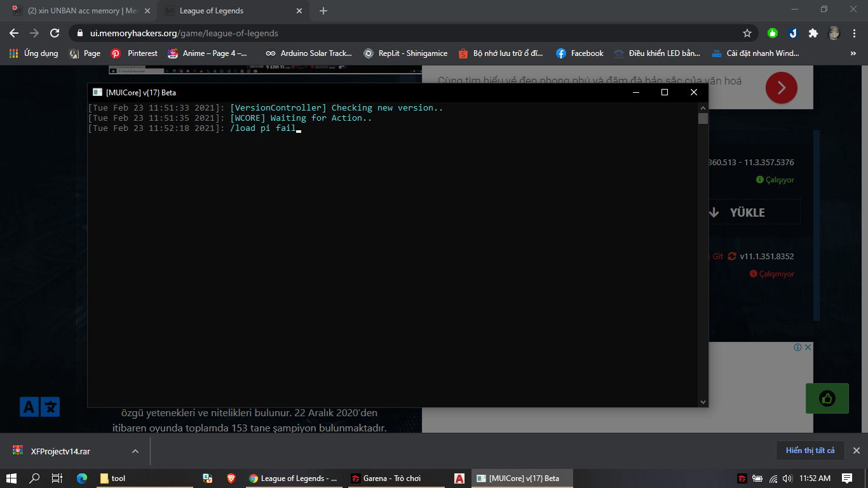868x488 pixels.
Task: Open the Extensions puzzle-piece menu
Action: point(813,33)
